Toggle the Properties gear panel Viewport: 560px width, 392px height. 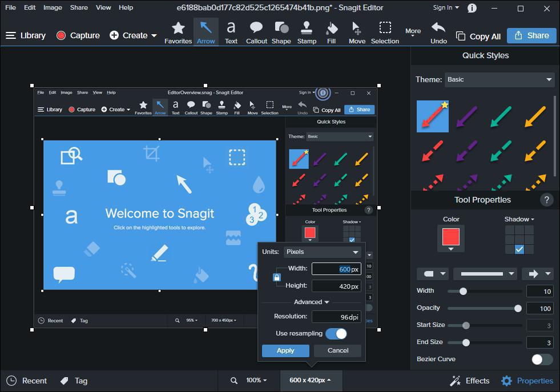[x=527, y=381]
